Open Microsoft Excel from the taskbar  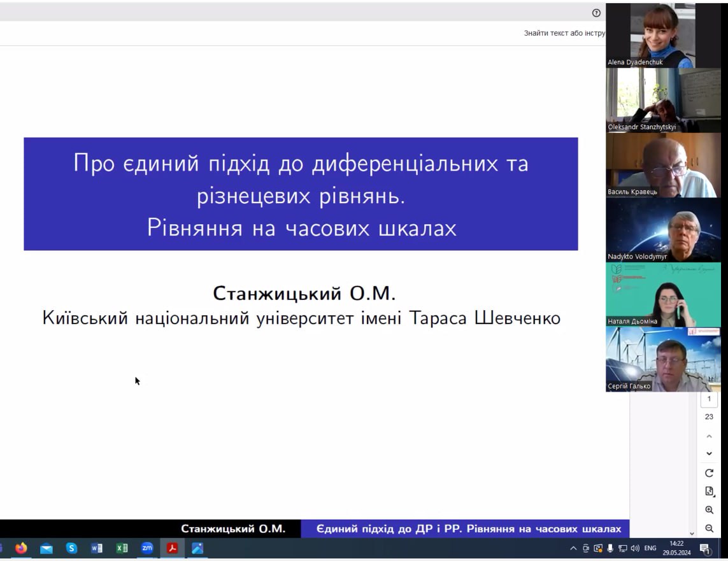point(122,548)
